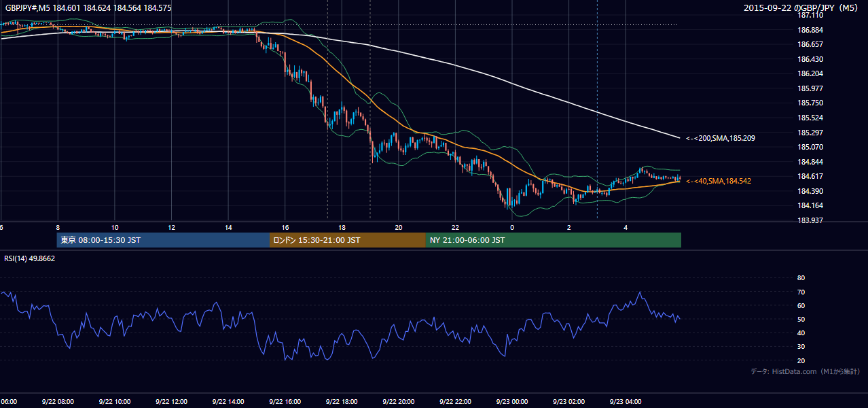Click the 9/22 08:00 time axis label
The height and width of the screenshot is (408, 868).
pos(57,402)
